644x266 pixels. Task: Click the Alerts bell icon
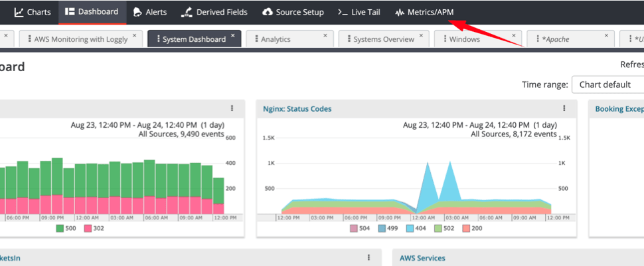click(137, 12)
